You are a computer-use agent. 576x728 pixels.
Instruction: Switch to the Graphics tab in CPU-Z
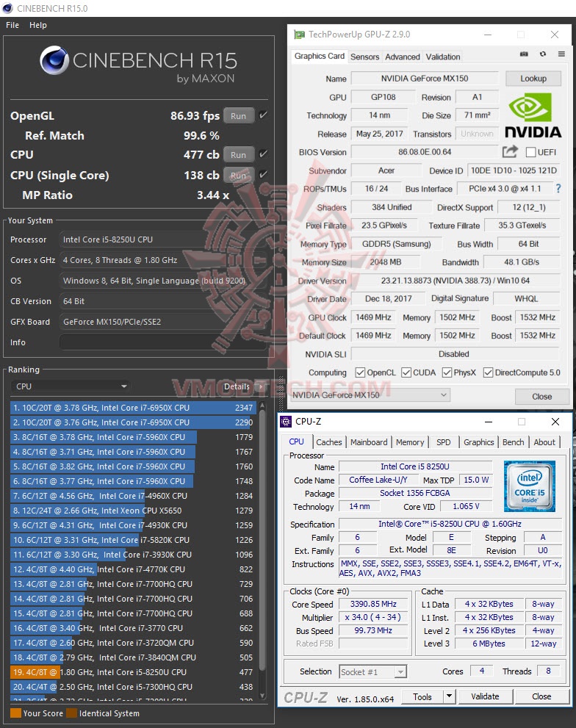pos(478,442)
